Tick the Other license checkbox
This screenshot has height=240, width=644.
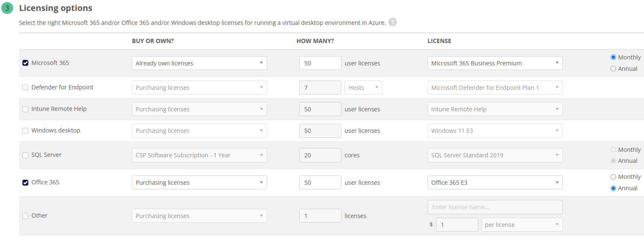(x=25, y=216)
